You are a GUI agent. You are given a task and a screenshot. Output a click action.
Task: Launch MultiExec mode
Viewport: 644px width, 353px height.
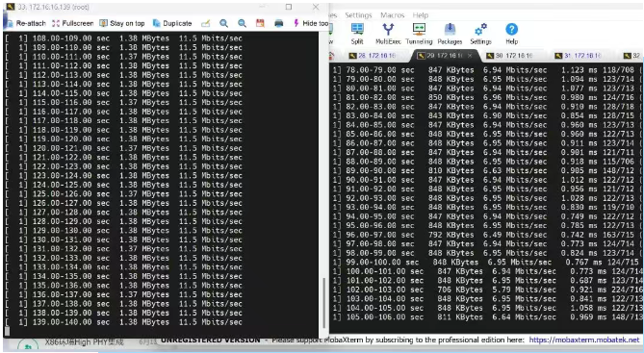tap(388, 34)
